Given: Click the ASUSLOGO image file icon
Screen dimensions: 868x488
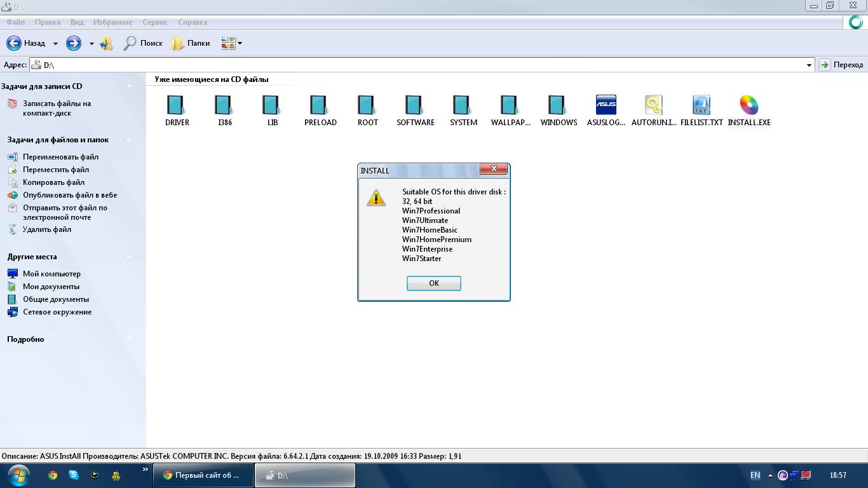Looking at the screenshot, I should pos(606,106).
